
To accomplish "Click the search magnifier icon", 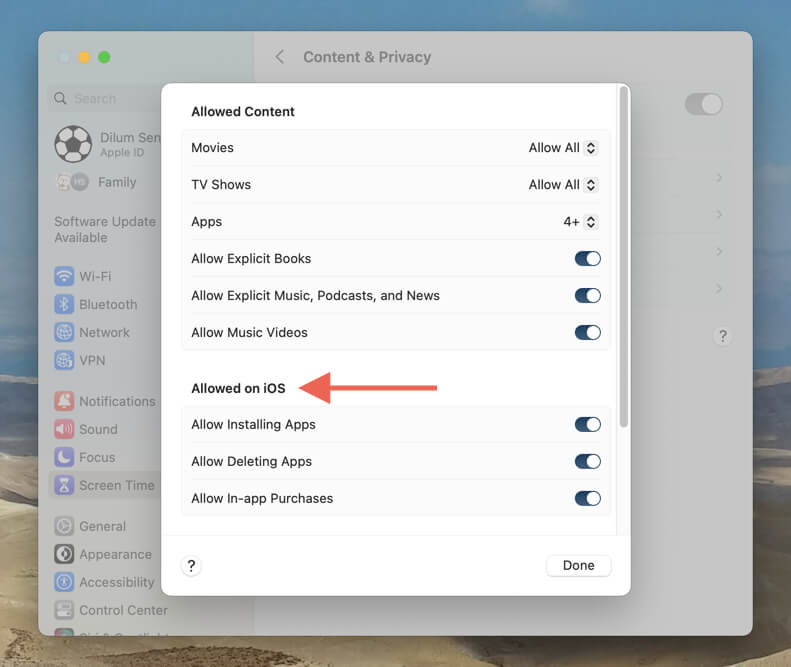I will (60, 98).
